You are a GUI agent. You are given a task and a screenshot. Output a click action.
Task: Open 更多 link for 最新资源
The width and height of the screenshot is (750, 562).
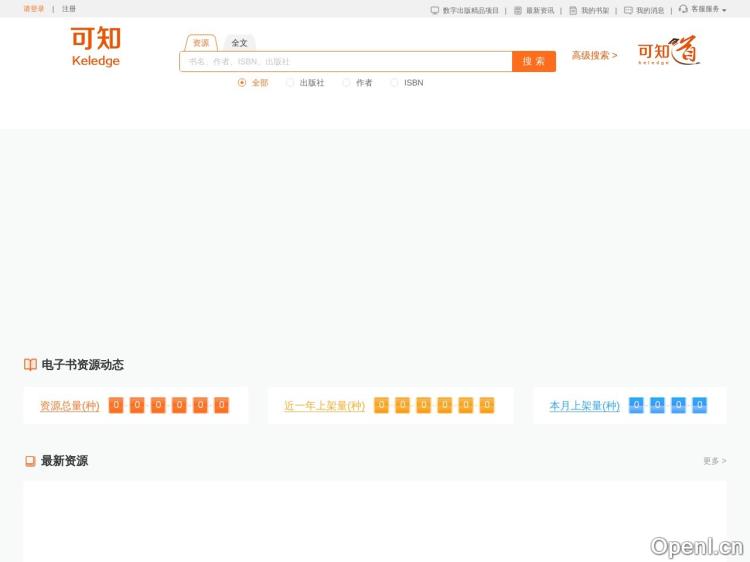click(714, 461)
